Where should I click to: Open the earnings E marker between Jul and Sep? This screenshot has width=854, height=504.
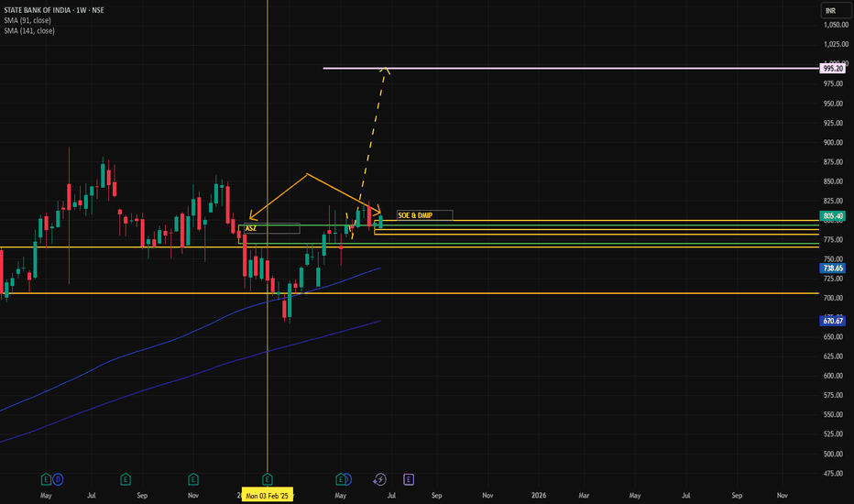126,479
